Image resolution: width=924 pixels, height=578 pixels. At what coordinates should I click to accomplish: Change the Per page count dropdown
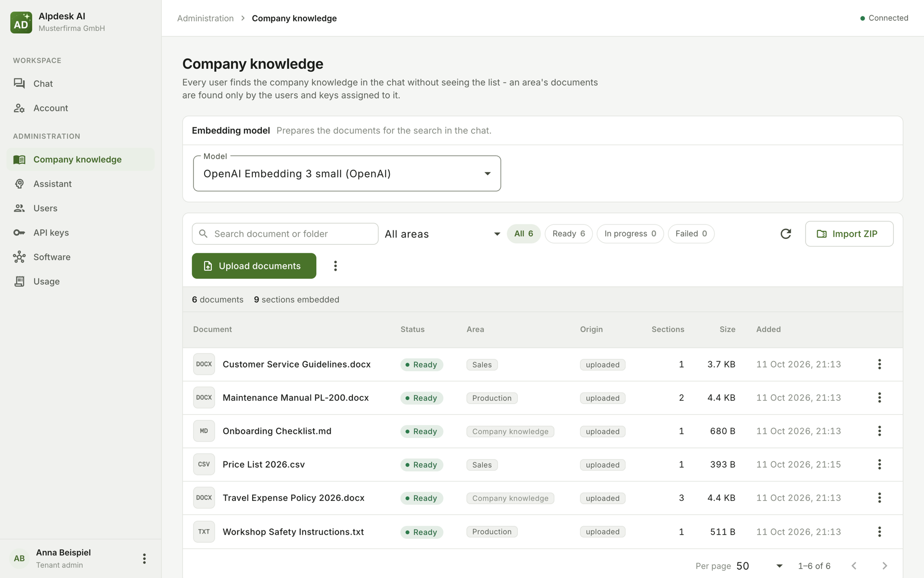pyautogui.click(x=759, y=566)
